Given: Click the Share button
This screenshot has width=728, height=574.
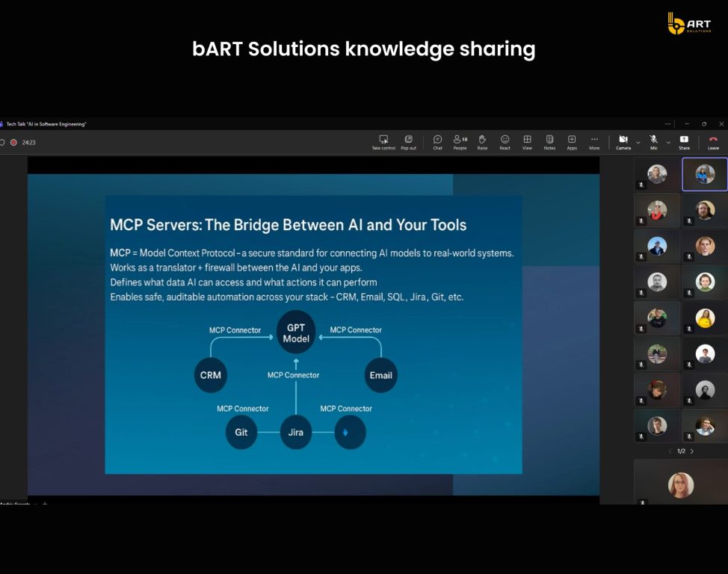Looking at the screenshot, I should pyautogui.click(x=684, y=142).
